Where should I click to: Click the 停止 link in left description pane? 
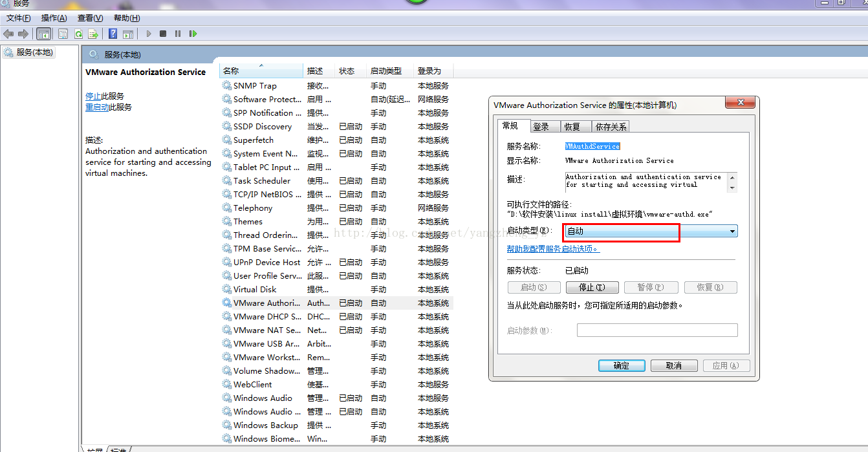pos(93,96)
